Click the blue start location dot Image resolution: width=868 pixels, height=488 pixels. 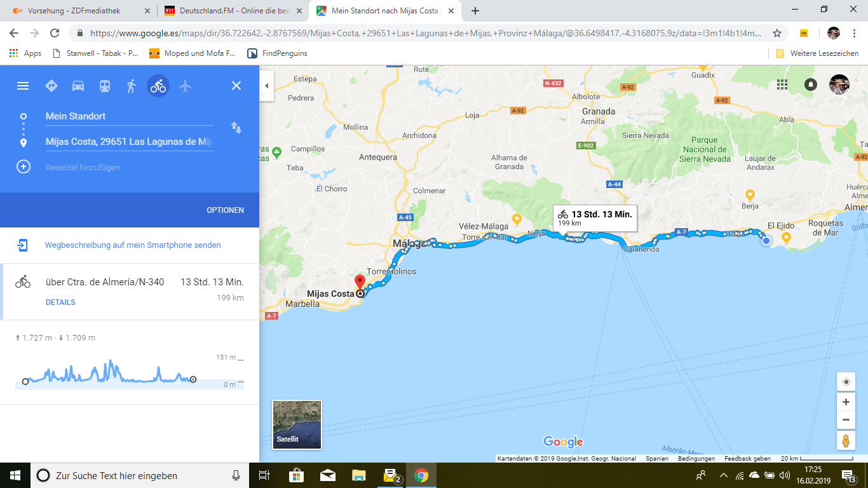[x=766, y=240]
